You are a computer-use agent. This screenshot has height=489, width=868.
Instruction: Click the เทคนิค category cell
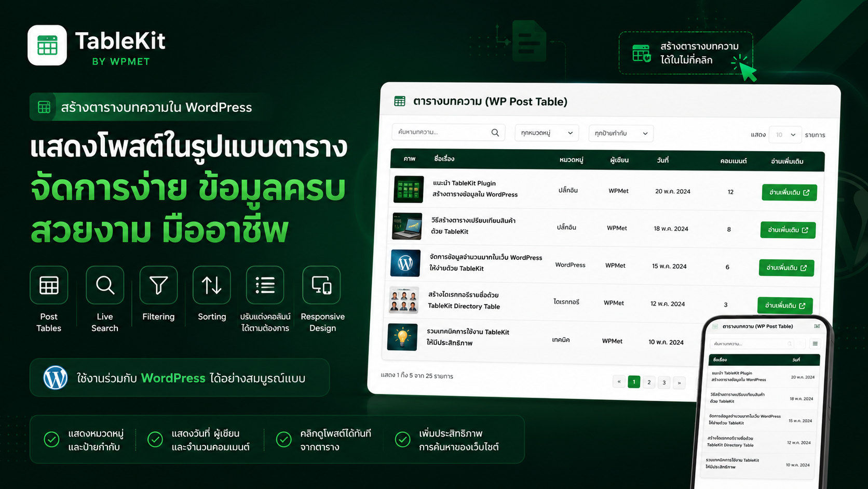click(561, 340)
